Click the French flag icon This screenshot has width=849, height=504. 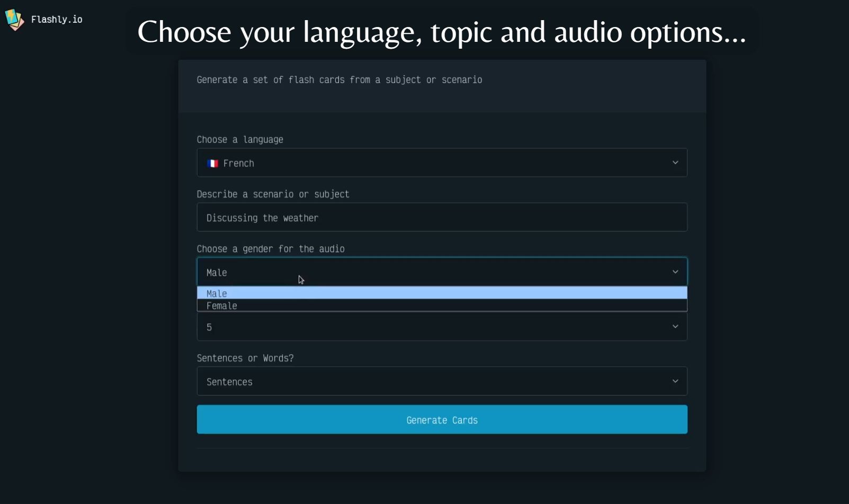(212, 164)
